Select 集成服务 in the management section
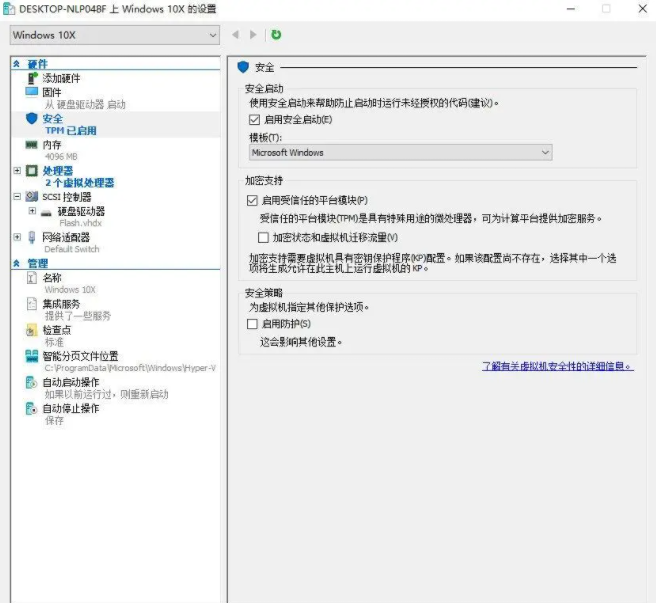656x603 pixels. pos(61,304)
